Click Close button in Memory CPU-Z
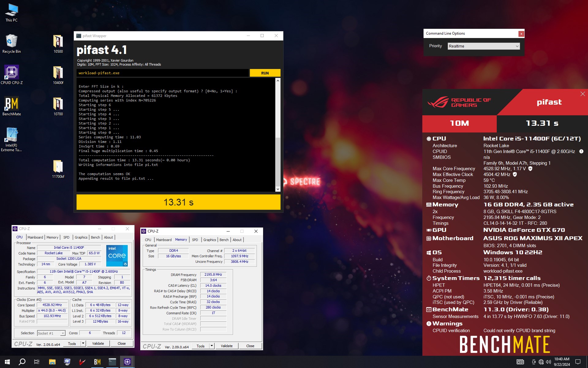 [x=250, y=346]
